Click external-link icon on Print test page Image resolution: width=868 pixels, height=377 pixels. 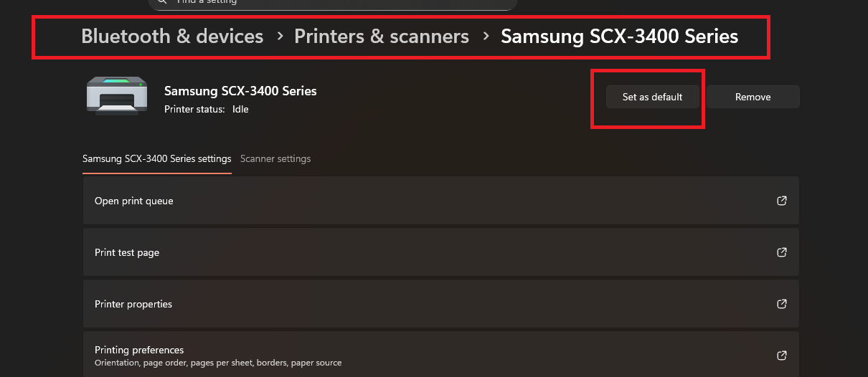[782, 252]
